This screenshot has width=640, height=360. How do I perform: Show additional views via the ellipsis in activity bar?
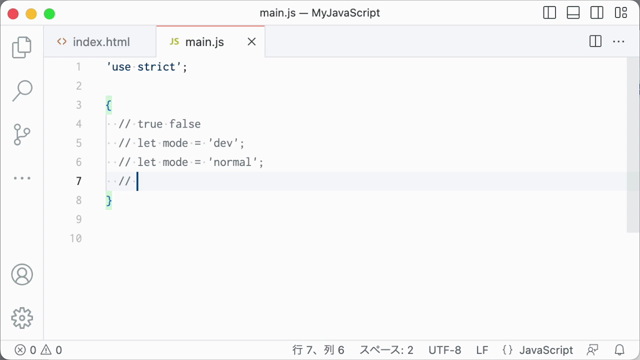(22, 178)
